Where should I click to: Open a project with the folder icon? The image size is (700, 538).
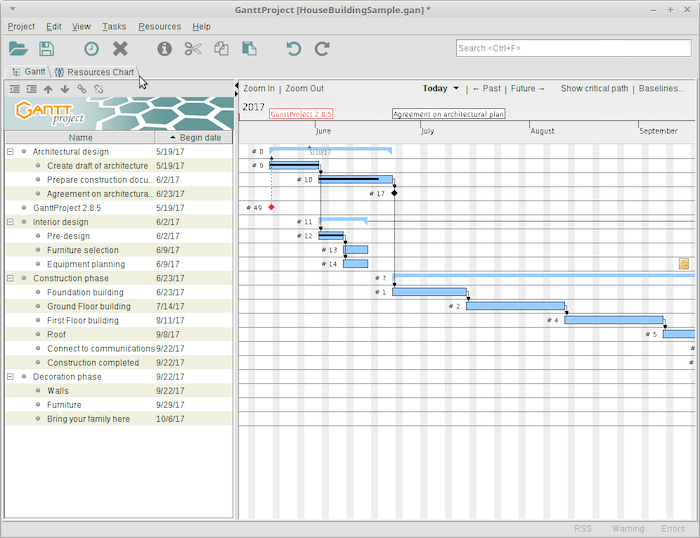coord(18,48)
